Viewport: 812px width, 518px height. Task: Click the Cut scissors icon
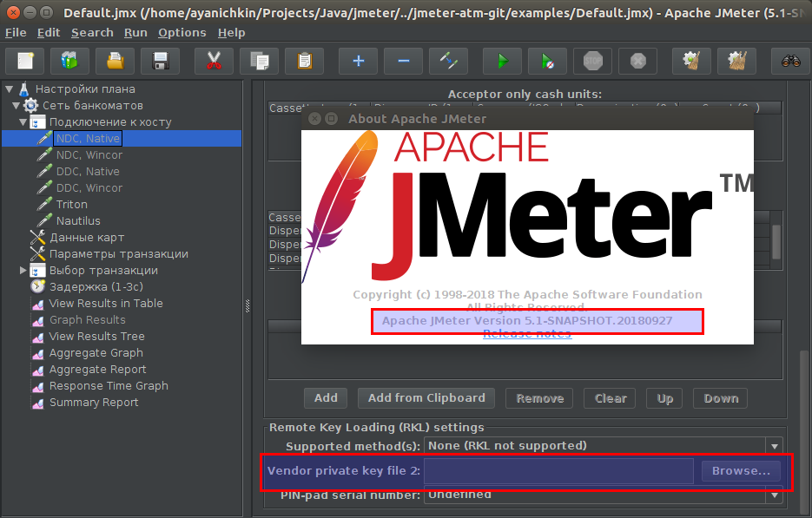pyautogui.click(x=214, y=61)
